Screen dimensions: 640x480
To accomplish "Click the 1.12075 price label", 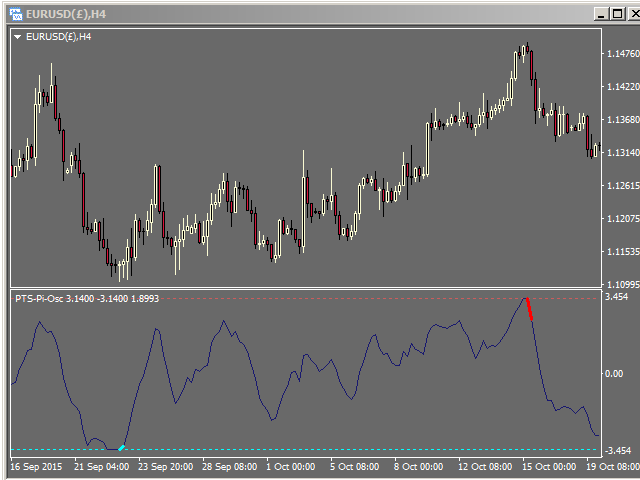I will click(x=623, y=219).
